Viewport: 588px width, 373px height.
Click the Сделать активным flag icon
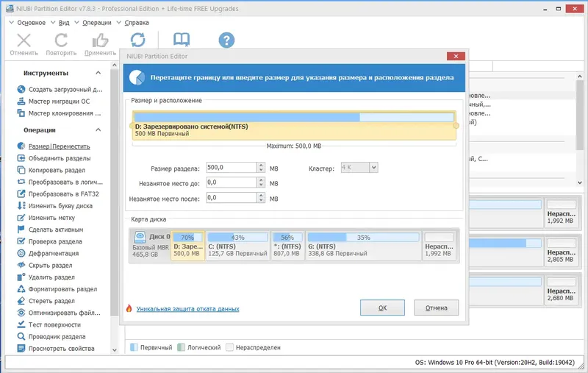point(21,230)
